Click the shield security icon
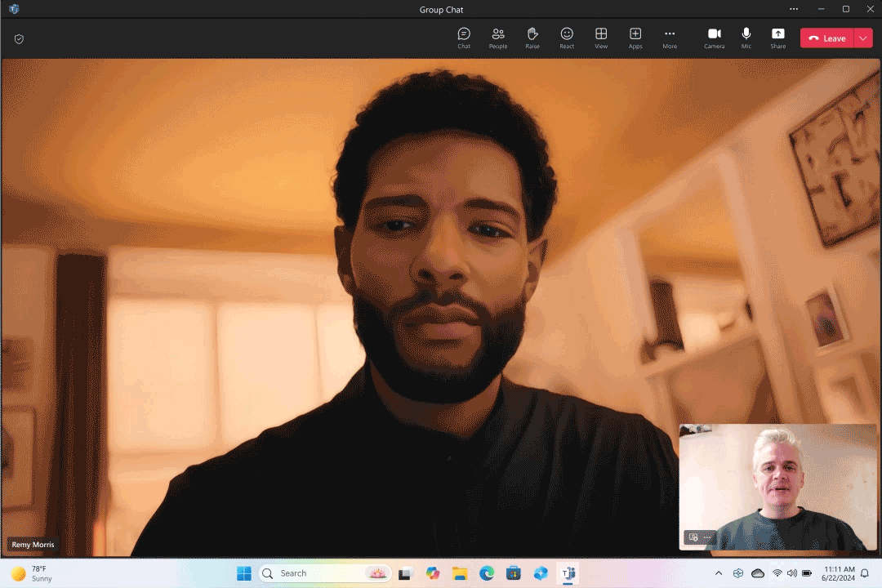The image size is (882, 588). click(19, 38)
